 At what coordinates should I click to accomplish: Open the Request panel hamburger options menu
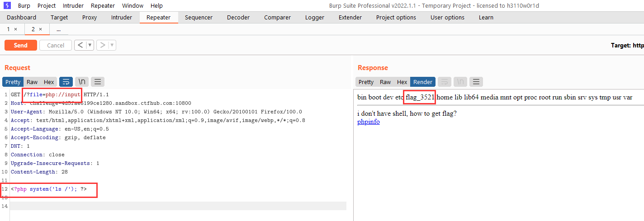coord(98,82)
